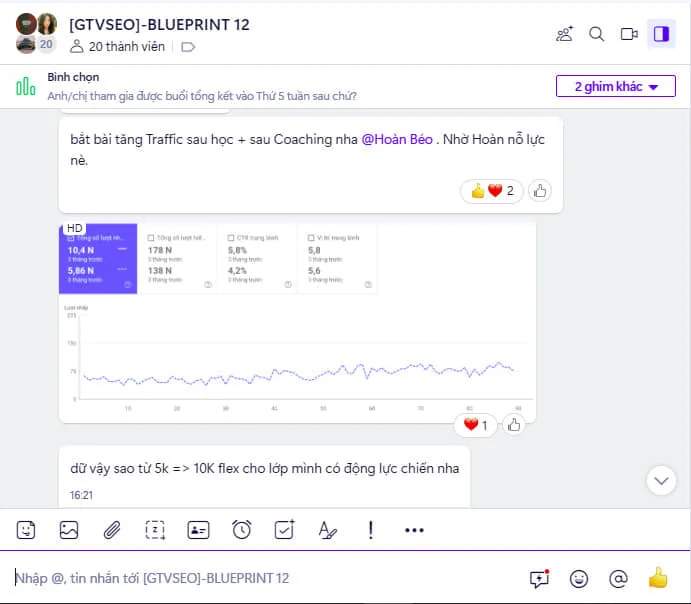
Task: Attach a file with the paperclip icon
Action: tap(112, 530)
